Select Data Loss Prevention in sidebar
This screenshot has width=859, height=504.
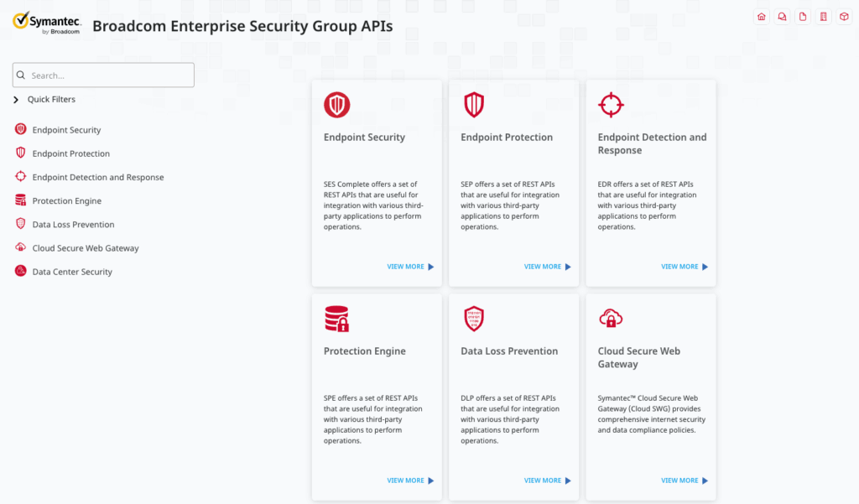tap(73, 225)
